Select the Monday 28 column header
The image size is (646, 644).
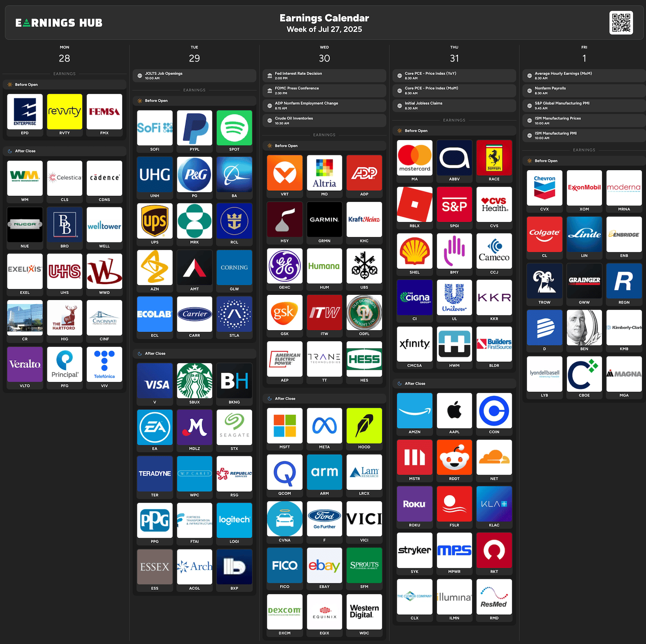[64, 54]
